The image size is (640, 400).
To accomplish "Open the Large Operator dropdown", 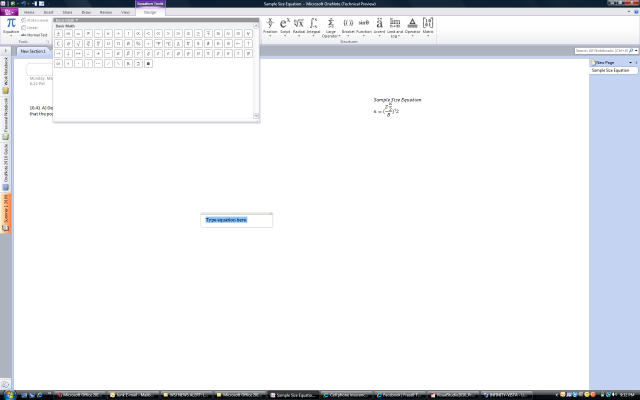I will coord(331,27).
